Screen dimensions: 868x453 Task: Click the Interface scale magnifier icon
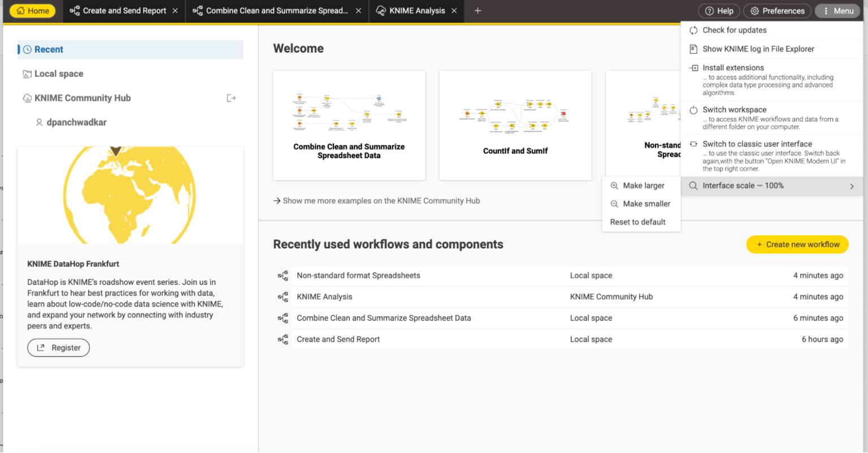click(693, 186)
